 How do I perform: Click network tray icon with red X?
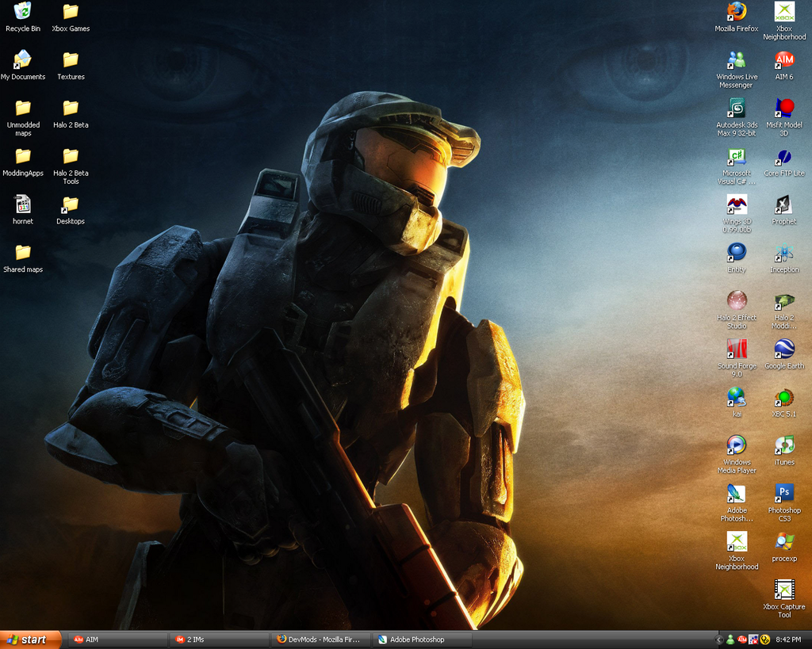[x=753, y=640]
